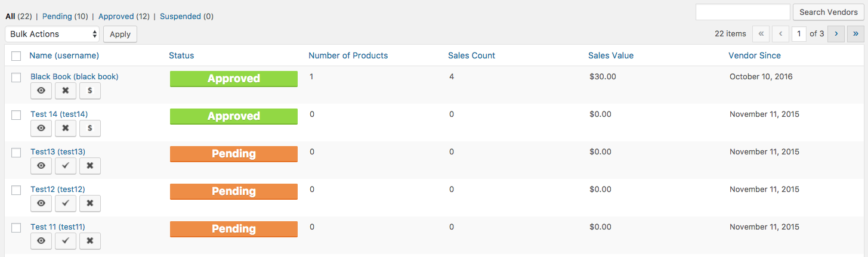The image size is (868, 257).
Task: Sort by Sales Value column header
Action: coord(610,55)
